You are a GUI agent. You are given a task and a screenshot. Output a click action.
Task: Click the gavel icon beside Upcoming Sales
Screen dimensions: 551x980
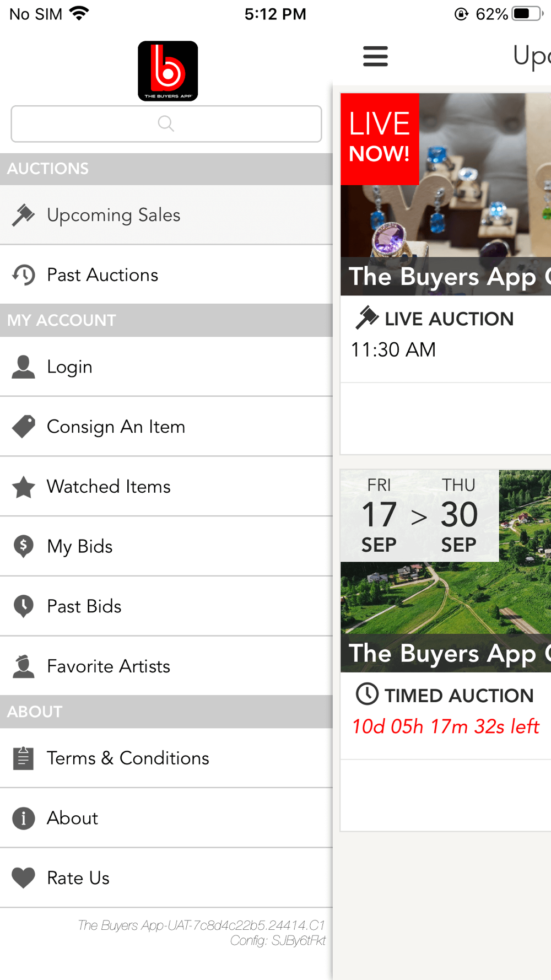pos(23,215)
